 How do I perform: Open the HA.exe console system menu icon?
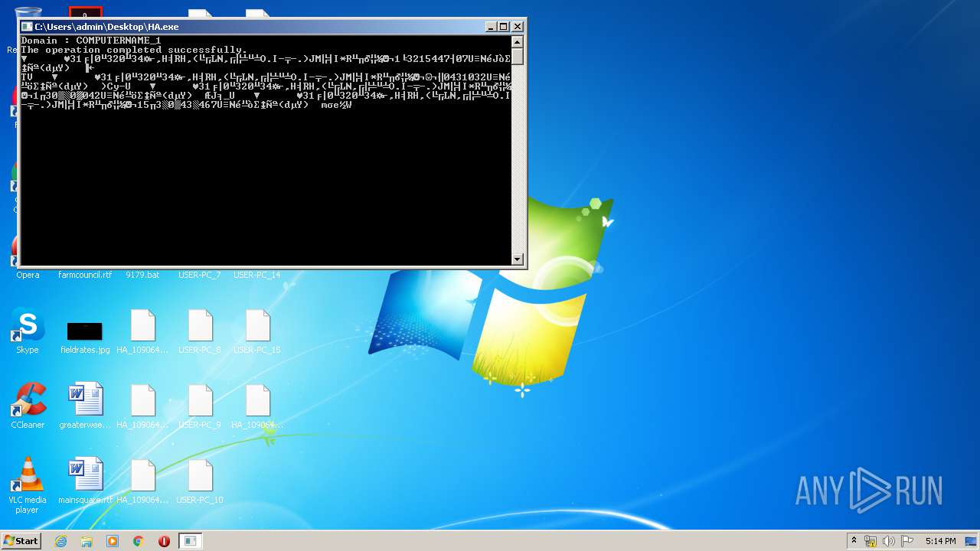pos(27,26)
